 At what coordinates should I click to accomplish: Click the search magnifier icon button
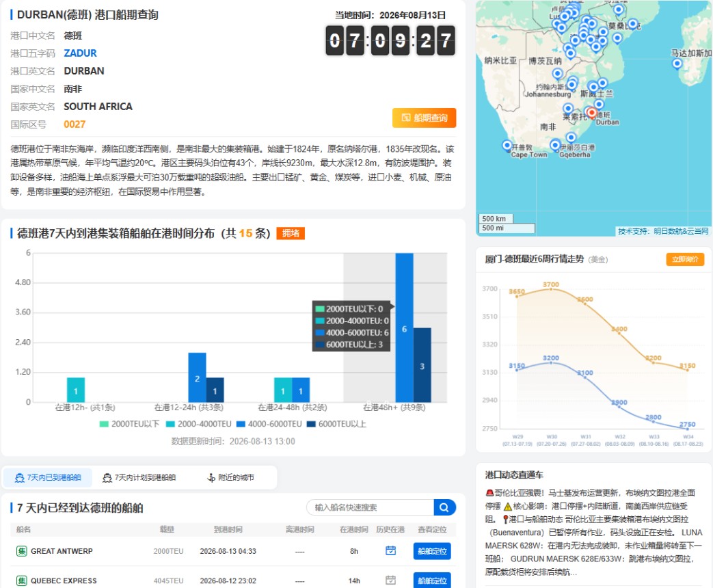click(x=444, y=507)
